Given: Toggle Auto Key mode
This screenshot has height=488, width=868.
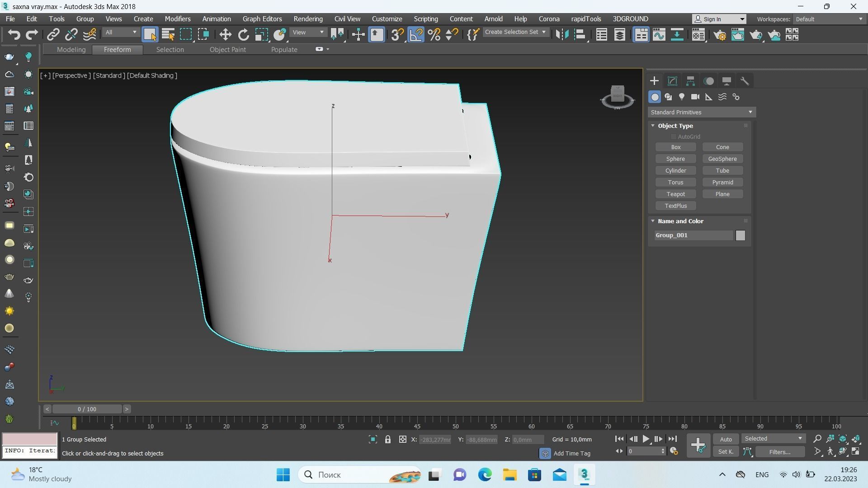Looking at the screenshot, I should point(726,440).
